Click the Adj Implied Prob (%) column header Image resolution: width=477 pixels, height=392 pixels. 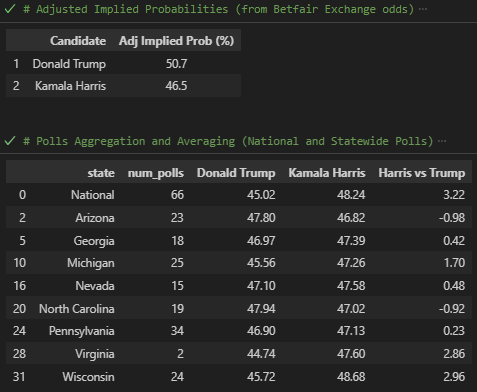tap(176, 41)
